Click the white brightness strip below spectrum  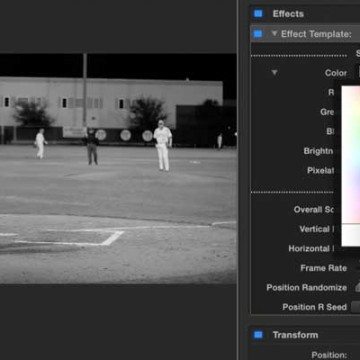tap(351, 235)
